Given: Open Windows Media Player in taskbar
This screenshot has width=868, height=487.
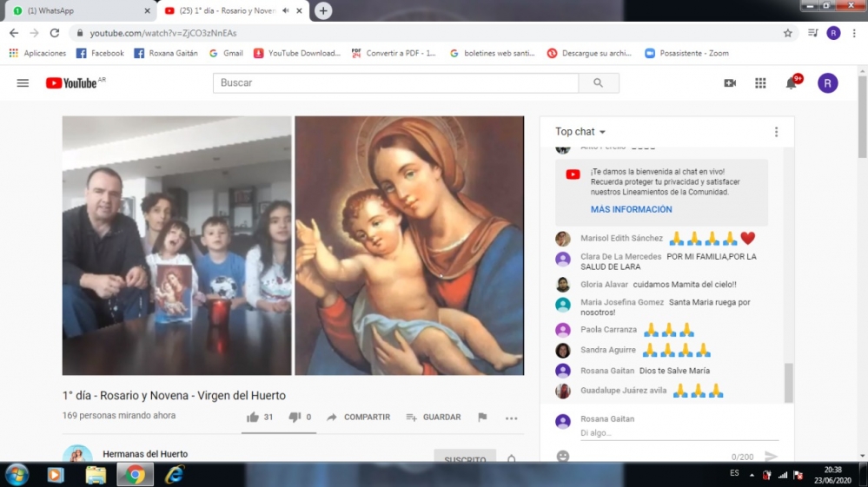Looking at the screenshot, I should pos(56,475).
